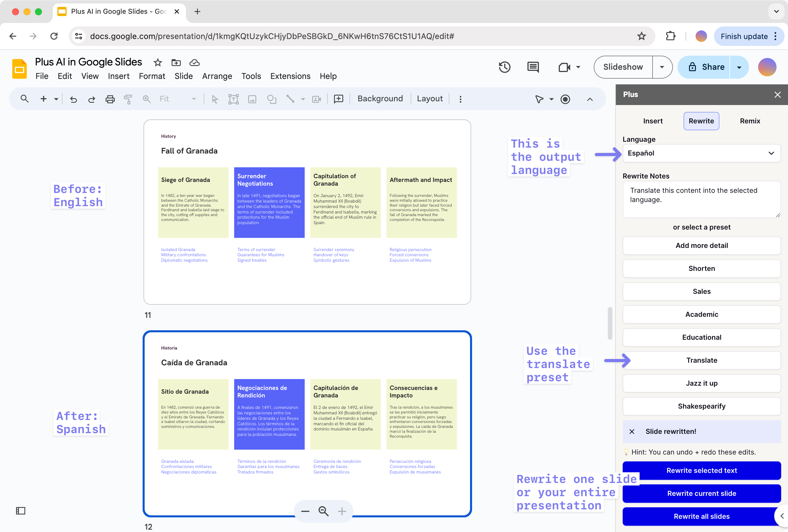The height and width of the screenshot is (532, 788).
Task: Star the Plus AI presentation title
Action: pos(158,62)
